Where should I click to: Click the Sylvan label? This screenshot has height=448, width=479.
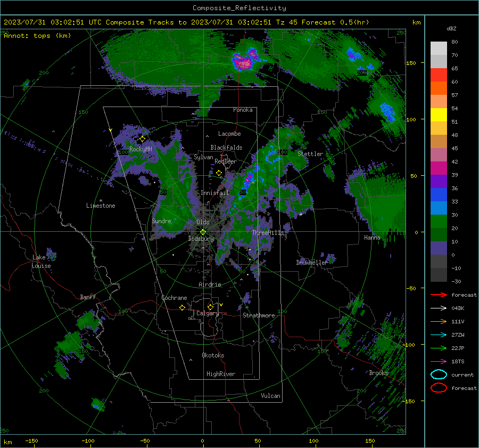click(203, 157)
